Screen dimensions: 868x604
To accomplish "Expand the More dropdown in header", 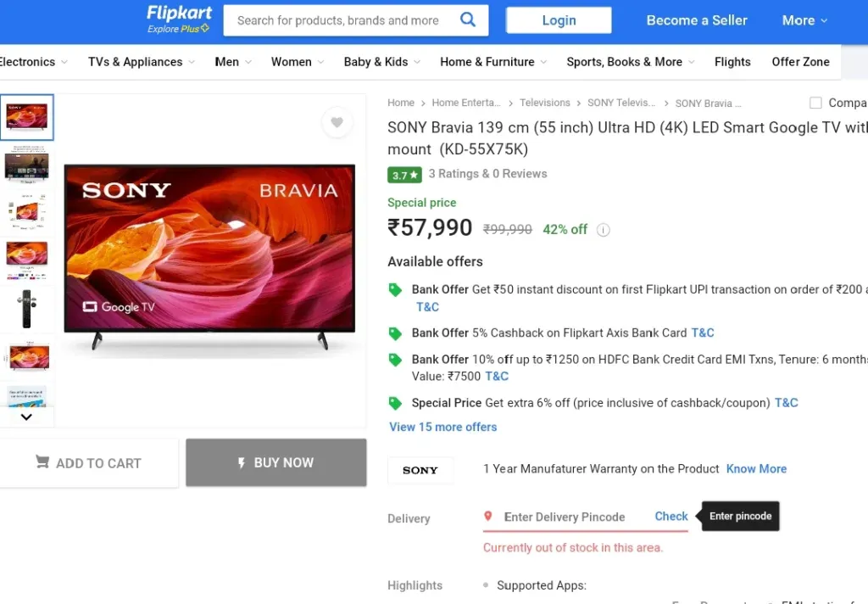I will pos(804,20).
